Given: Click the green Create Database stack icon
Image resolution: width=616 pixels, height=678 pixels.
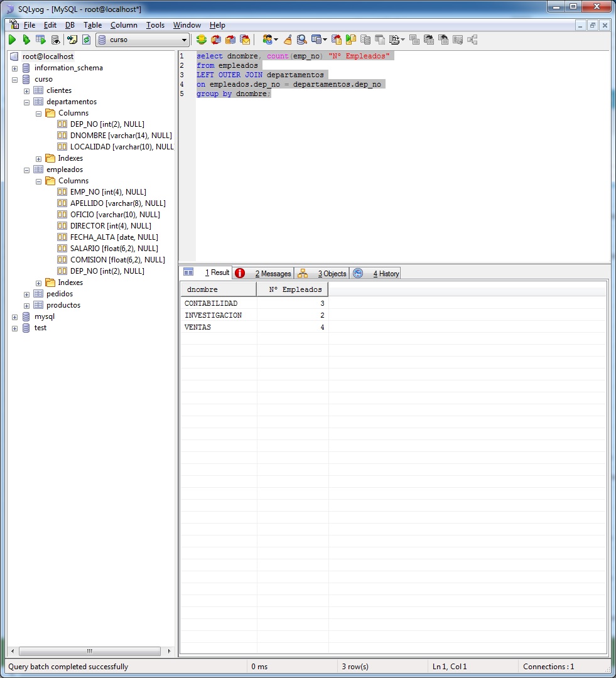Looking at the screenshot, I should pos(201,40).
